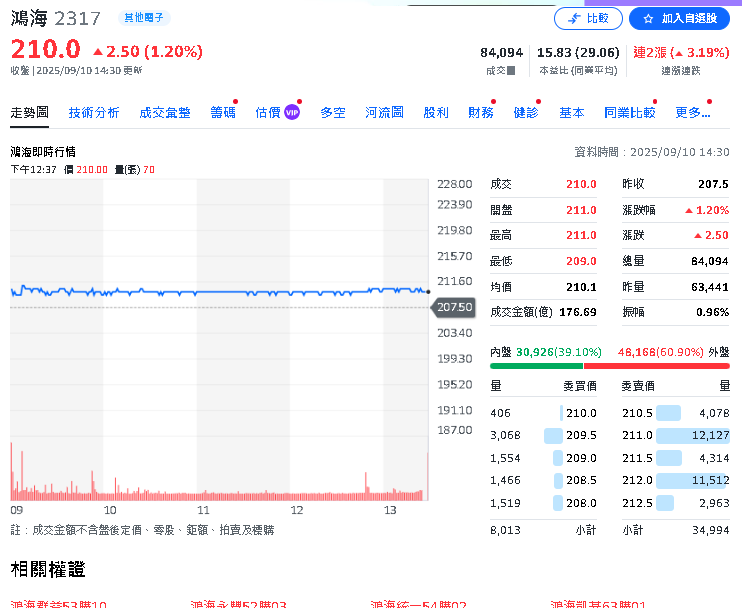The height and width of the screenshot is (608, 742).
Task: Switch to 技術分析 tab
Action: (94, 113)
